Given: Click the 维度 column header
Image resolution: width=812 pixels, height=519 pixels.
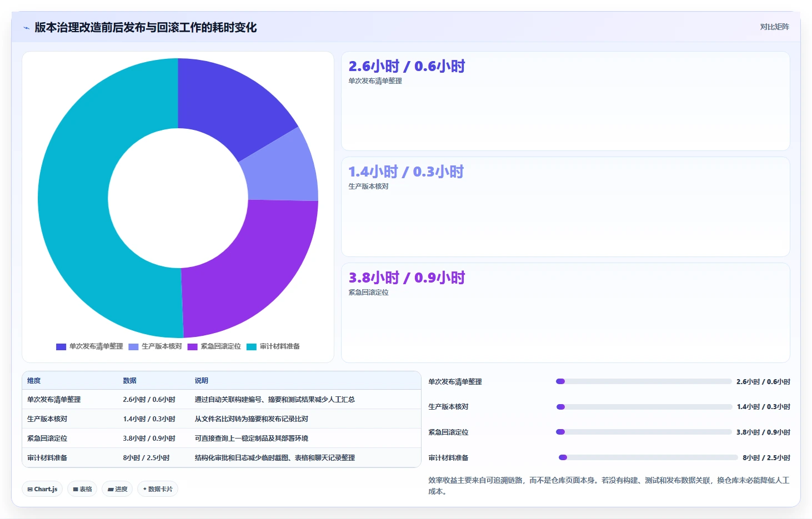Looking at the screenshot, I should click(x=34, y=381).
